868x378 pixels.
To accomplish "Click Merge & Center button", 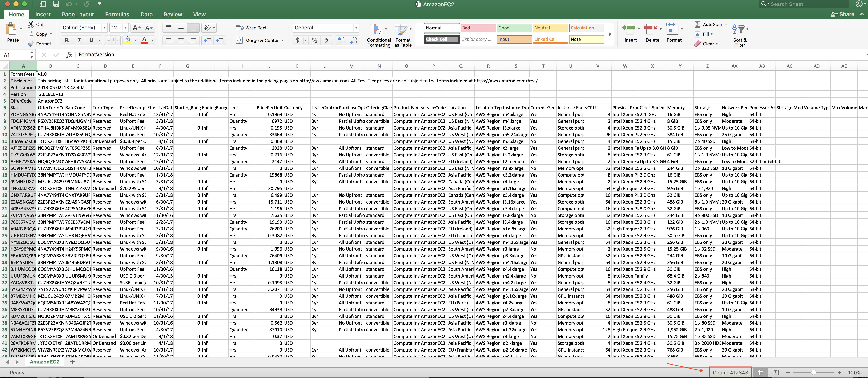I will [258, 40].
